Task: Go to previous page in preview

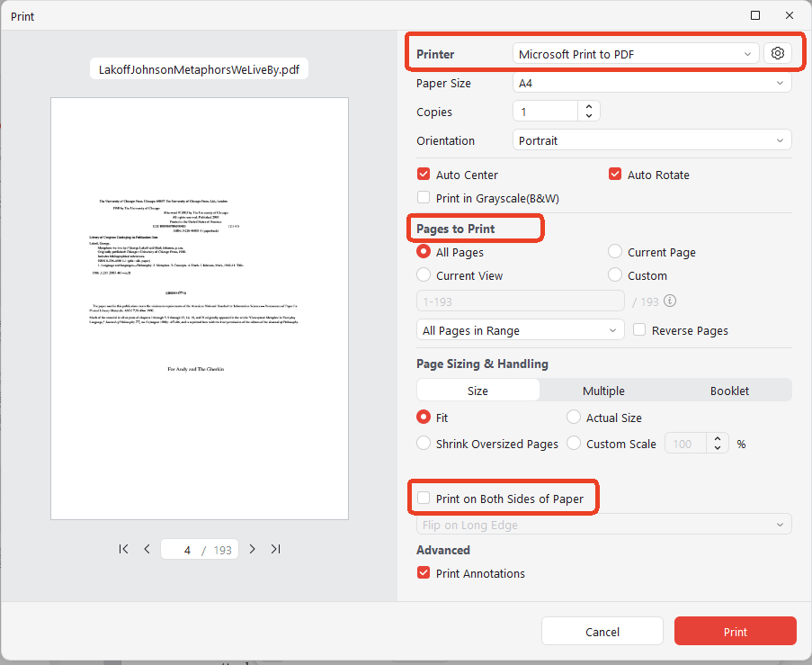Action: tap(147, 549)
